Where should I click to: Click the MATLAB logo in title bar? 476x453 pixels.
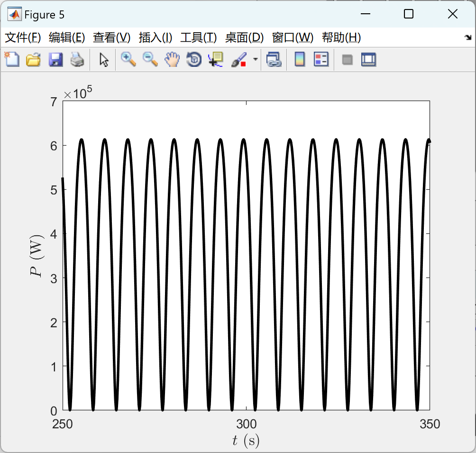pyautogui.click(x=14, y=14)
